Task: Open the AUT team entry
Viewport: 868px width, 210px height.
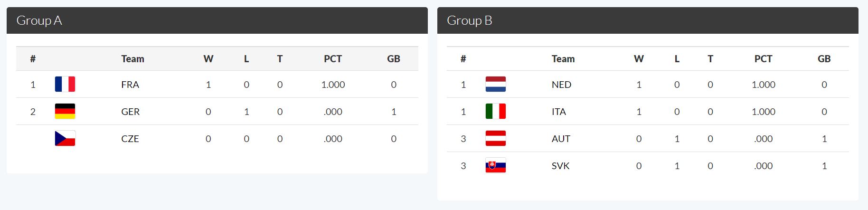Action: [561, 139]
